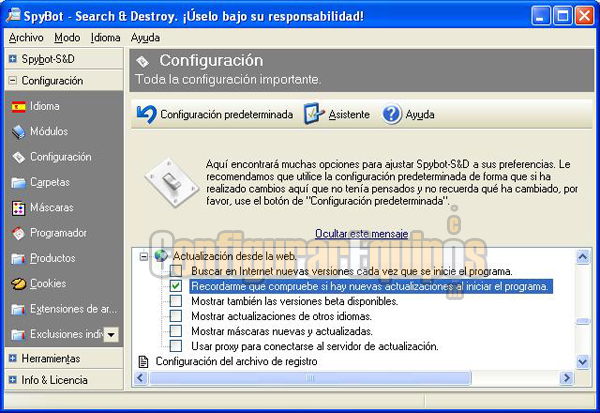This screenshot has height=413, width=600.
Task: Select Configuración del archivo de registro row
Action: pos(236,361)
